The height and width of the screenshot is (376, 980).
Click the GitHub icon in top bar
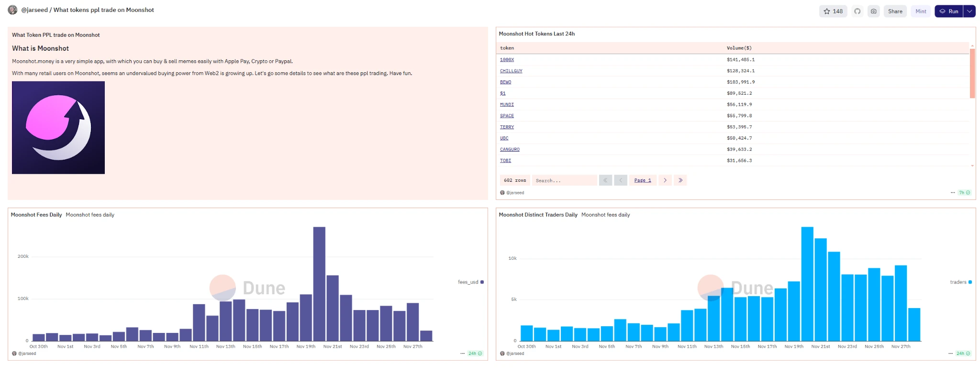click(857, 11)
